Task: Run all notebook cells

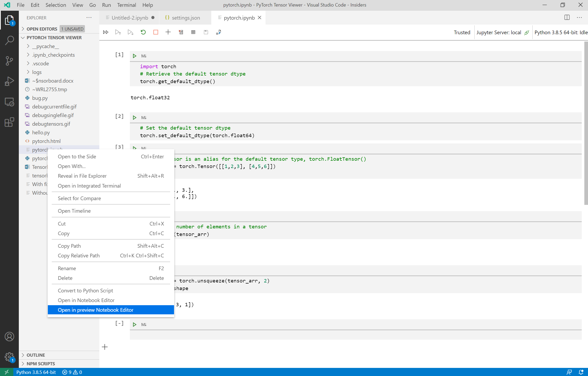Action: 106,32
